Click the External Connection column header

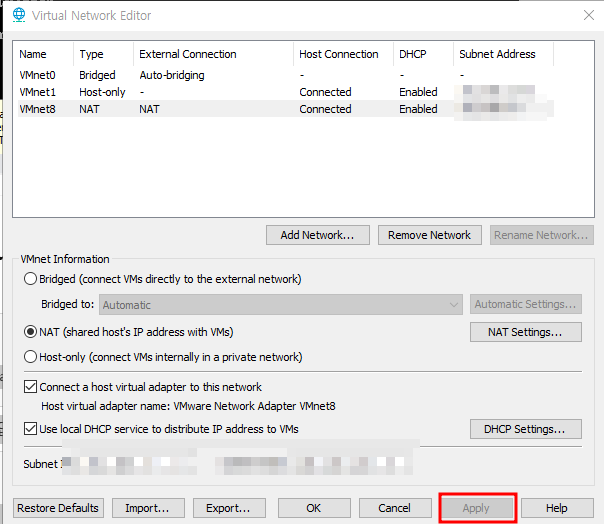tap(213, 54)
